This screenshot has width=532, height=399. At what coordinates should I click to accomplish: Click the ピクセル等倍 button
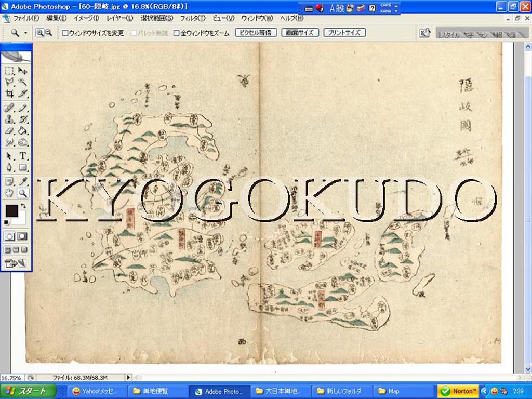pyautogui.click(x=256, y=33)
